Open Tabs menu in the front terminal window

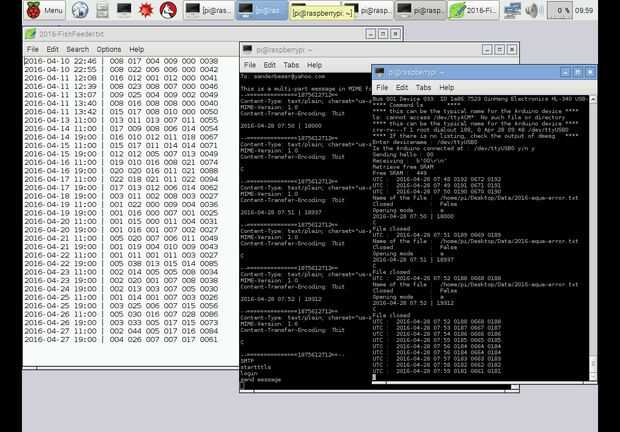coord(423,87)
